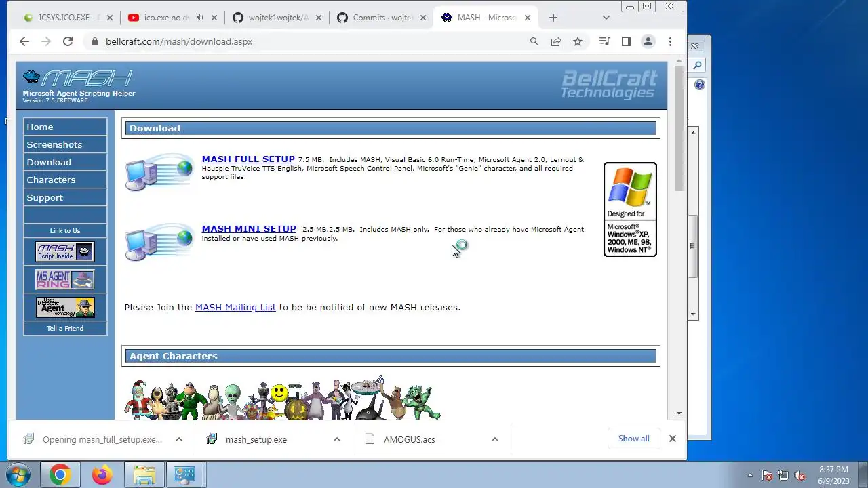Click the computer-globe icon beside MASH FULL SETUP

pos(159,173)
